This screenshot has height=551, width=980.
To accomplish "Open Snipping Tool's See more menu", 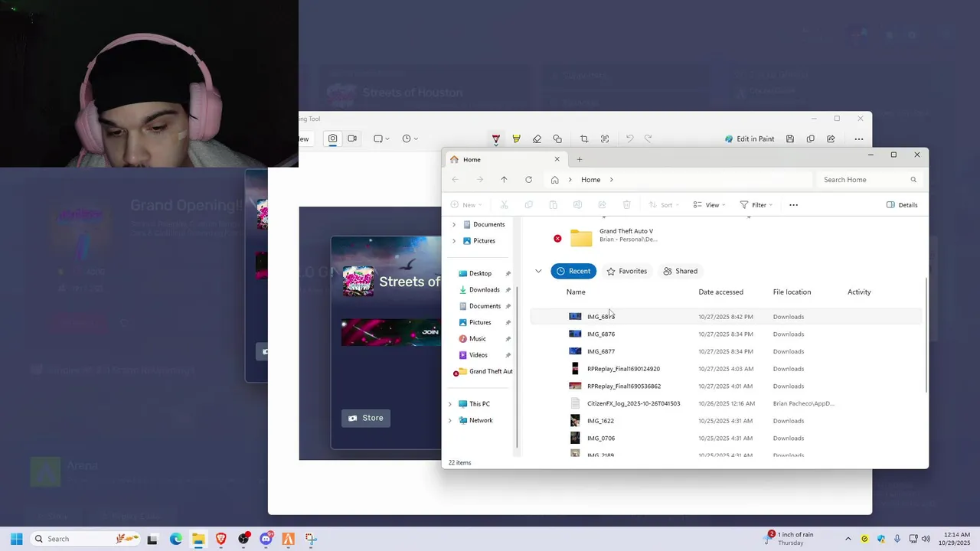I will tap(859, 139).
